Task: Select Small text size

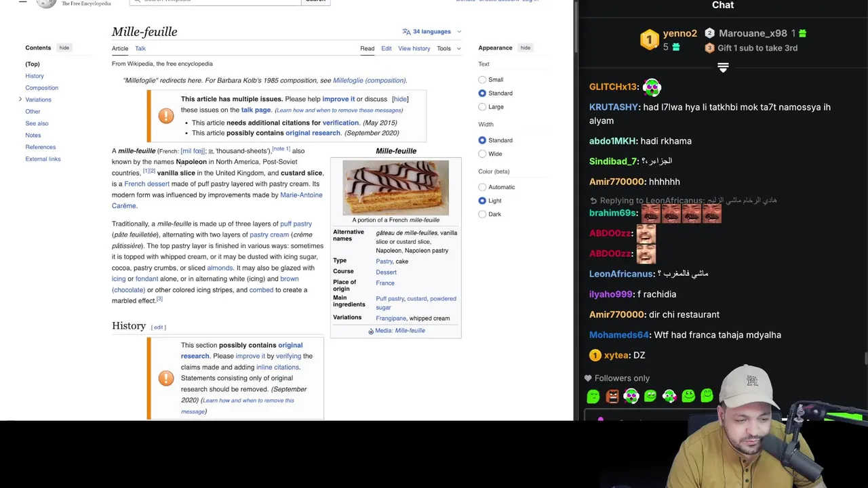Action: point(482,79)
